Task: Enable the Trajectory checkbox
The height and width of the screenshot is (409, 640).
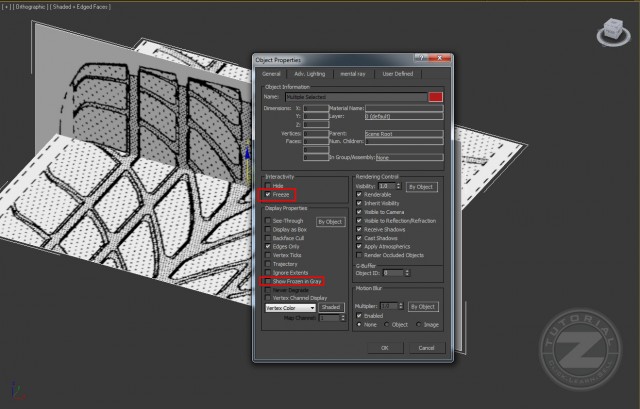Action: (x=268, y=264)
